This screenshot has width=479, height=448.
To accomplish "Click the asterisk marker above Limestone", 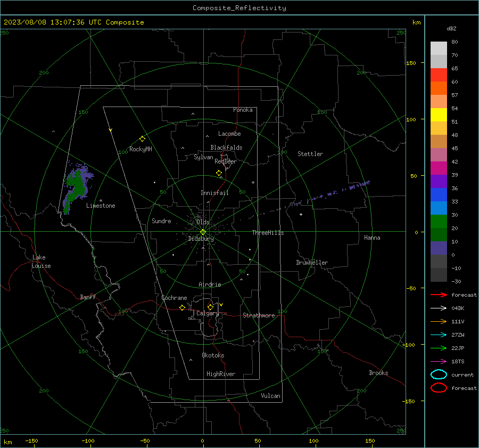I will [x=101, y=201].
